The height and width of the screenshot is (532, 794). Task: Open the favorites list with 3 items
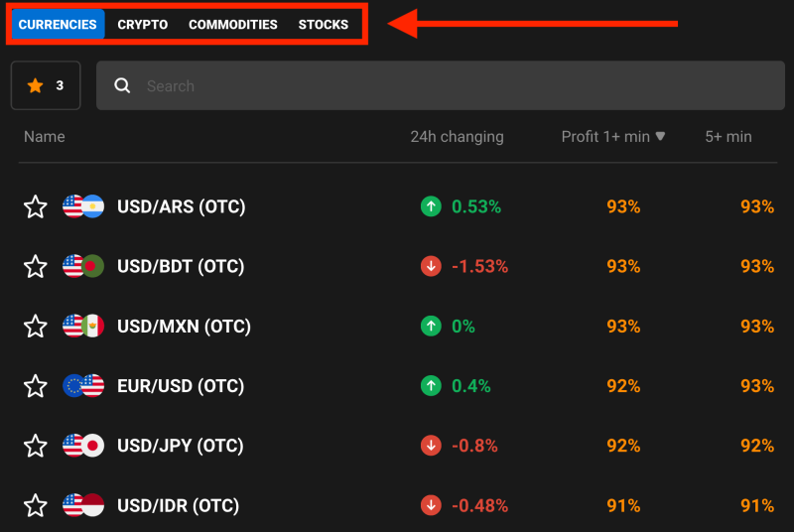tap(46, 86)
